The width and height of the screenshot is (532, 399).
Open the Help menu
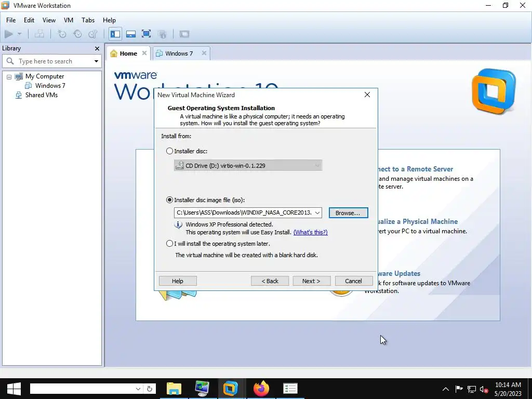coord(109,20)
